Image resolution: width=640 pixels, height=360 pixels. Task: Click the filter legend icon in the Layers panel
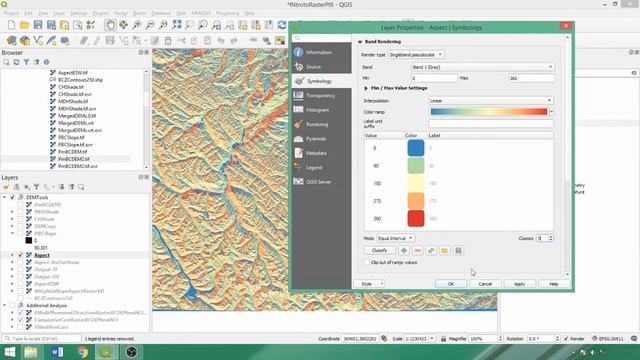coord(36,187)
